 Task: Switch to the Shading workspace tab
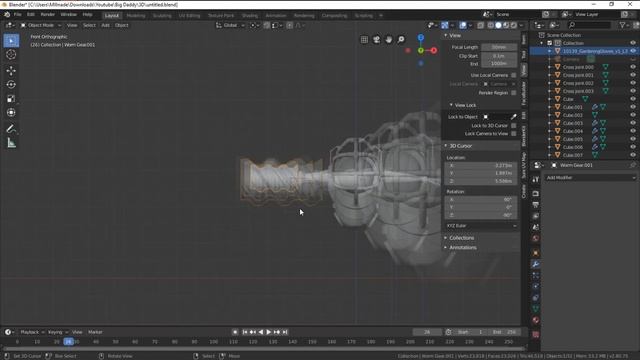(249, 16)
